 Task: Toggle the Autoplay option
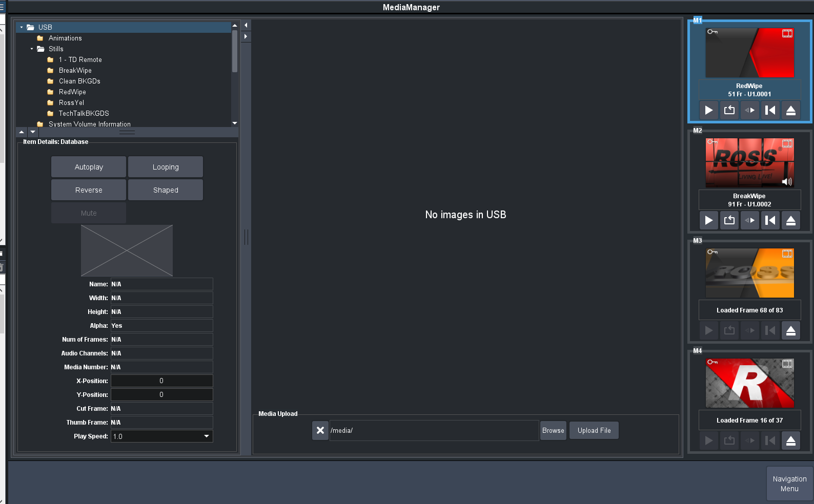tap(89, 167)
